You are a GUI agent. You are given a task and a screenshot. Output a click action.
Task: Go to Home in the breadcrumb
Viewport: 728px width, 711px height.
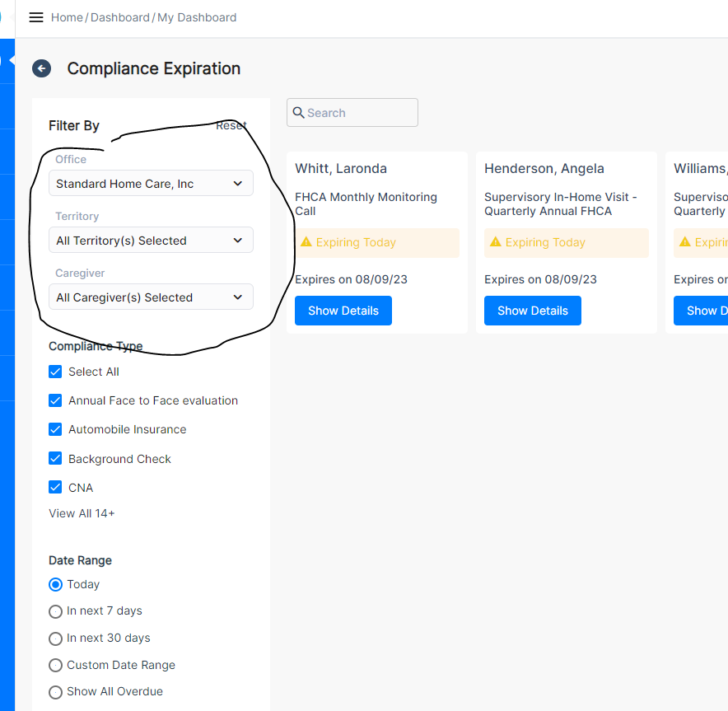tap(67, 17)
